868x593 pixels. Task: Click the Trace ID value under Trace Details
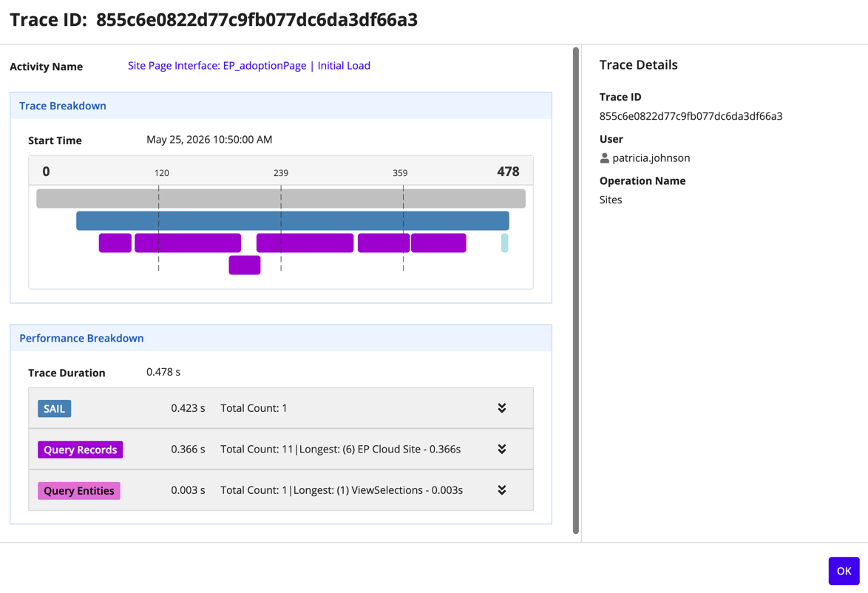[x=691, y=116]
